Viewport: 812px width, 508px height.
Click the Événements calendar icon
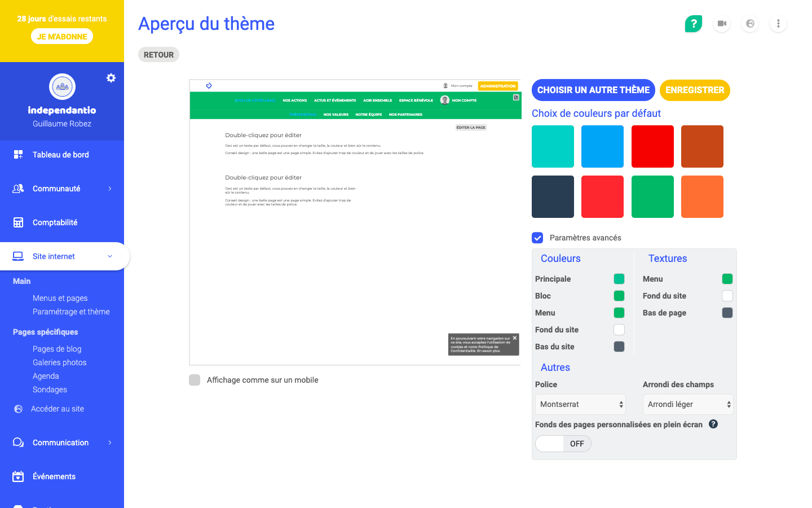tap(18, 476)
